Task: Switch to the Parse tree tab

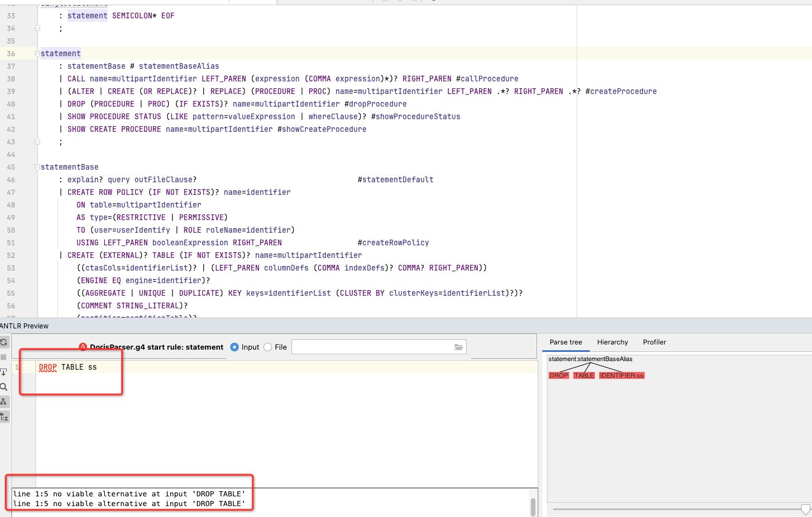Action: point(566,342)
